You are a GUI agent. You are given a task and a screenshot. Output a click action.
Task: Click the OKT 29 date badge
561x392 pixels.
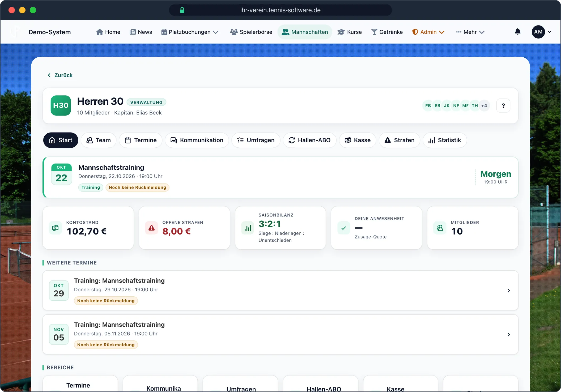(59, 290)
